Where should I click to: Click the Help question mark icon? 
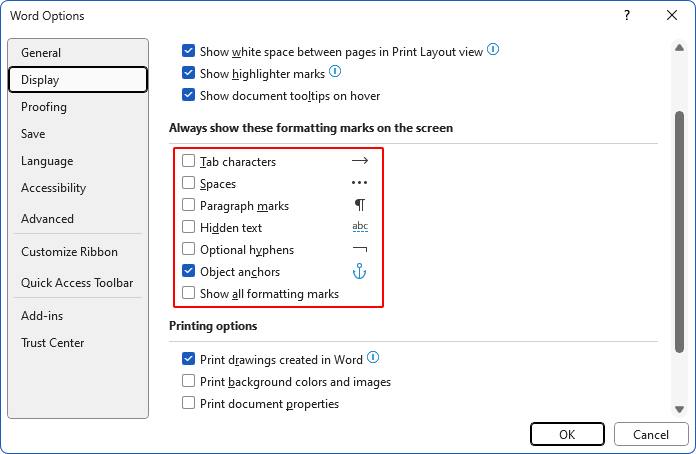(627, 16)
